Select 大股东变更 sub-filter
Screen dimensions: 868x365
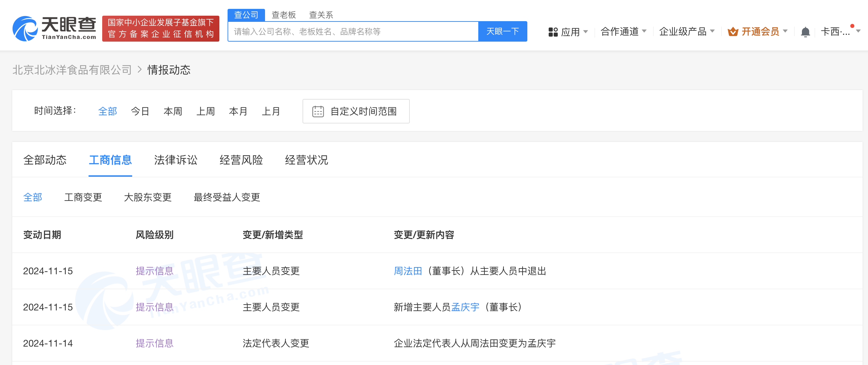tap(148, 197)
